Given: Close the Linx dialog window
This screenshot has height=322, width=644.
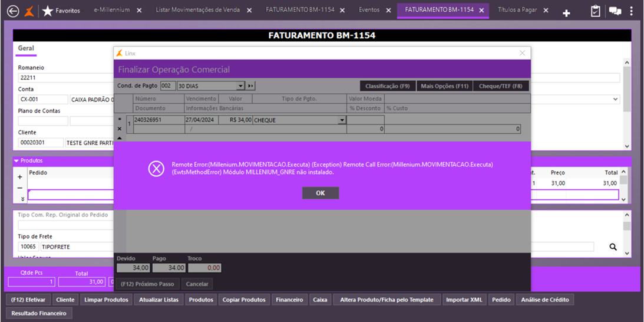Looking at the screenshot, I should (x=523, y=53).
